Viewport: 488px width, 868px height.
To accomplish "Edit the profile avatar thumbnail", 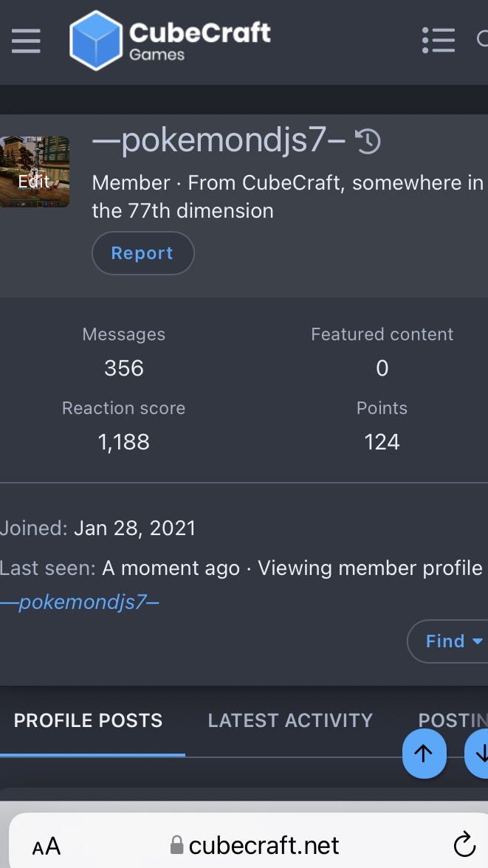I will pyautogui.click(x=35, y=171).
